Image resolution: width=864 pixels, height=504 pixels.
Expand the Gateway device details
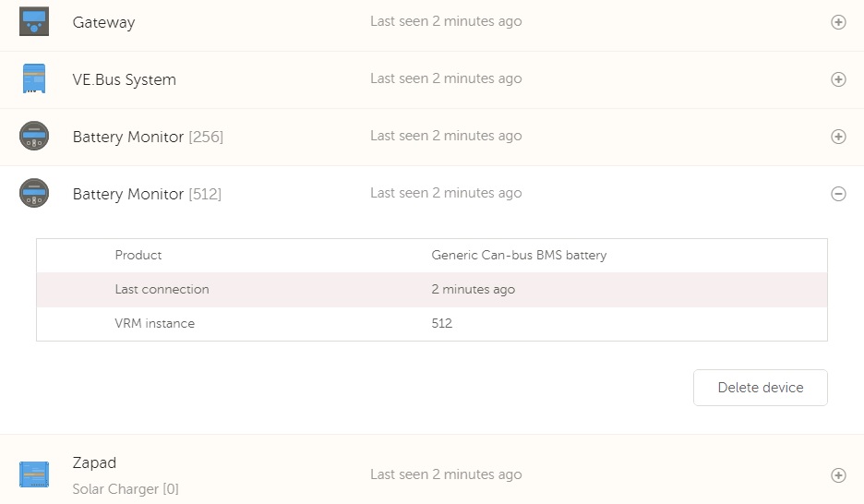[x=838, y=22]
